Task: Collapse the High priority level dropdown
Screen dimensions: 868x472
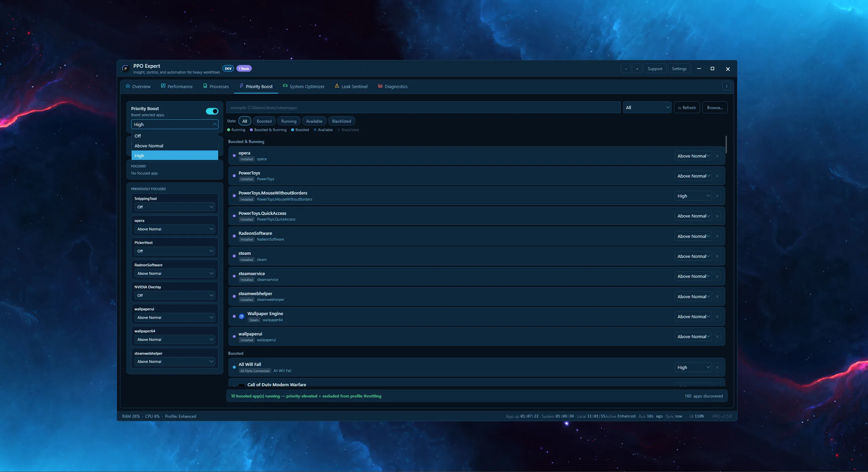Action: pos(175,124)
